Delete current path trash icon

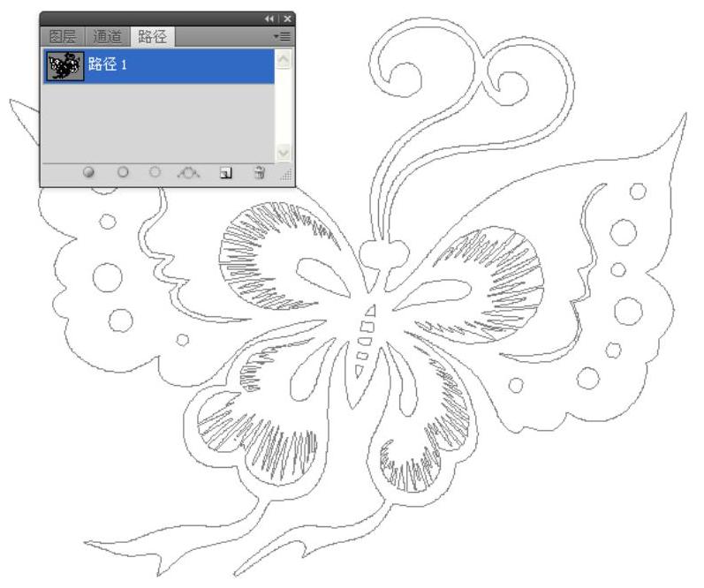[260, 172]
